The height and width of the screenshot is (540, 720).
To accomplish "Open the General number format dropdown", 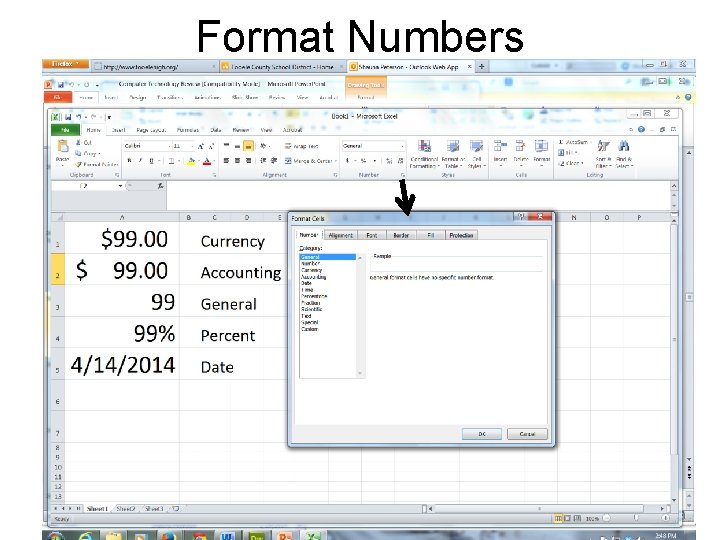I will 402,146.
